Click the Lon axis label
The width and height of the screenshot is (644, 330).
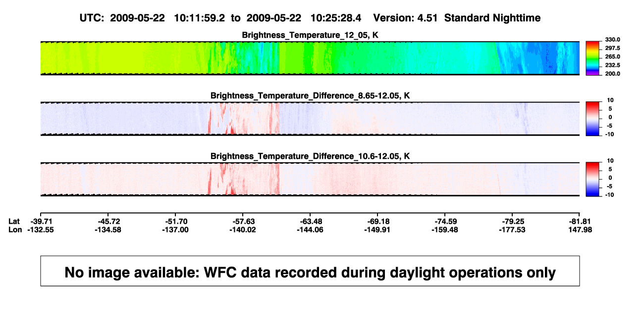pos(15,230)
